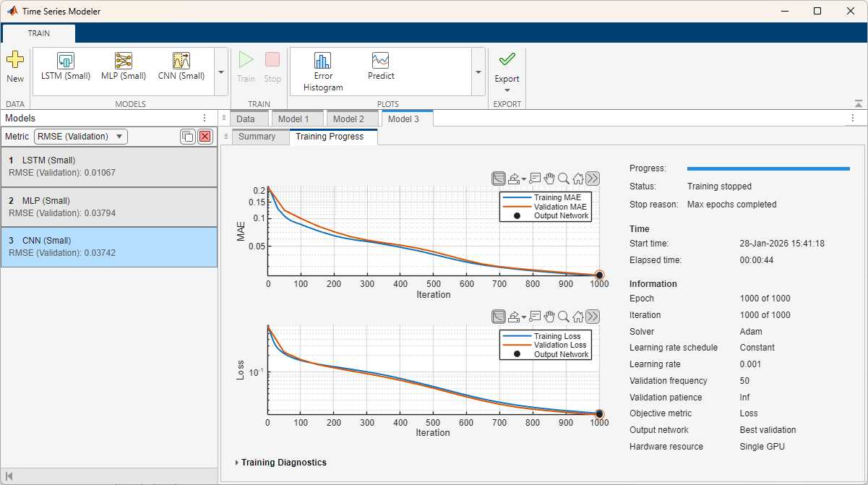868x485 pixels.
Task: Switch to the Summary tab
Action: (257, 137)
